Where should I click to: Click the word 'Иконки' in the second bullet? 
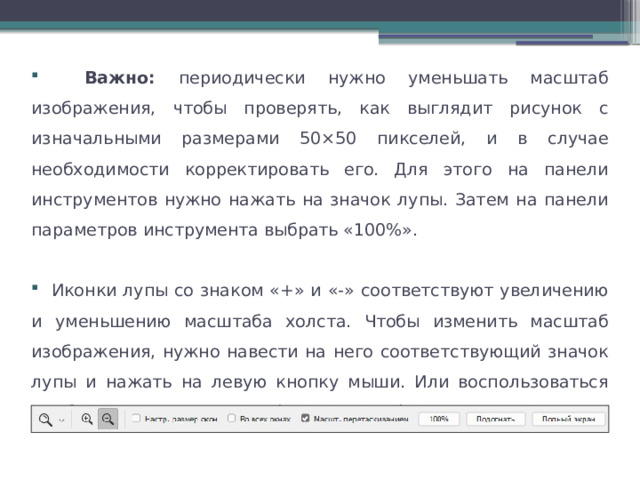click(x=84, y=291)
